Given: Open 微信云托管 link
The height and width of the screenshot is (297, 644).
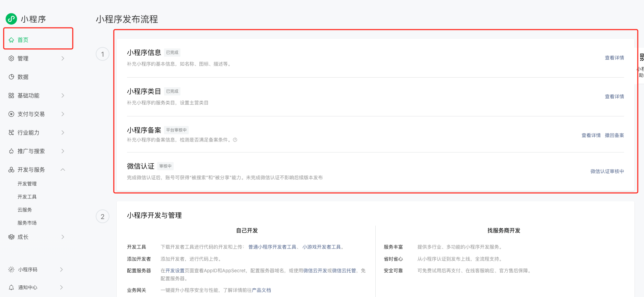Looking at the screenshot, I should (x=344, y=271).
